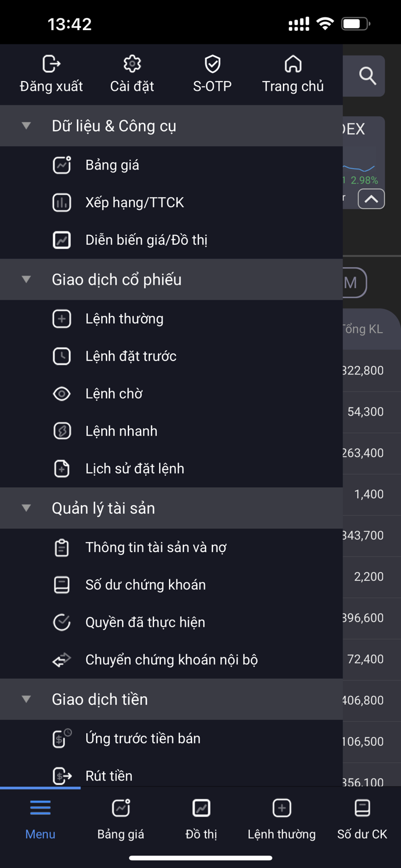Open the Ứng trước tiền bán money icon

click(x=62, y=738)
